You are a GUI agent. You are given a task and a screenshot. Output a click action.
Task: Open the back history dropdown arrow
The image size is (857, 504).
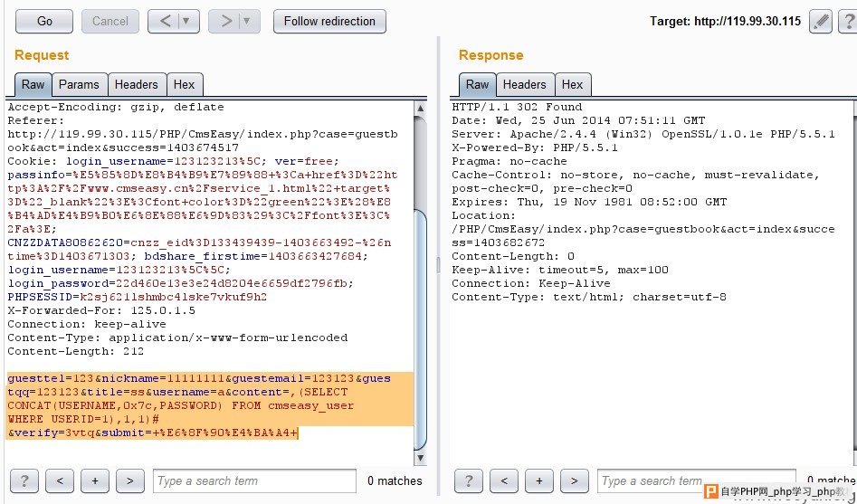pos(187,22)
